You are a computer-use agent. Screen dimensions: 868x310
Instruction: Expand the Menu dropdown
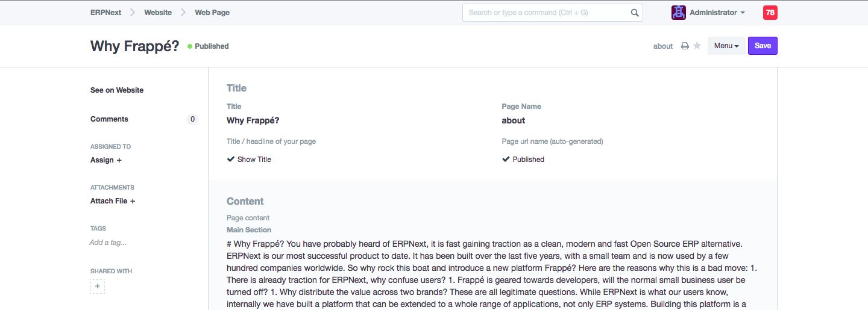tap(726, 46)
